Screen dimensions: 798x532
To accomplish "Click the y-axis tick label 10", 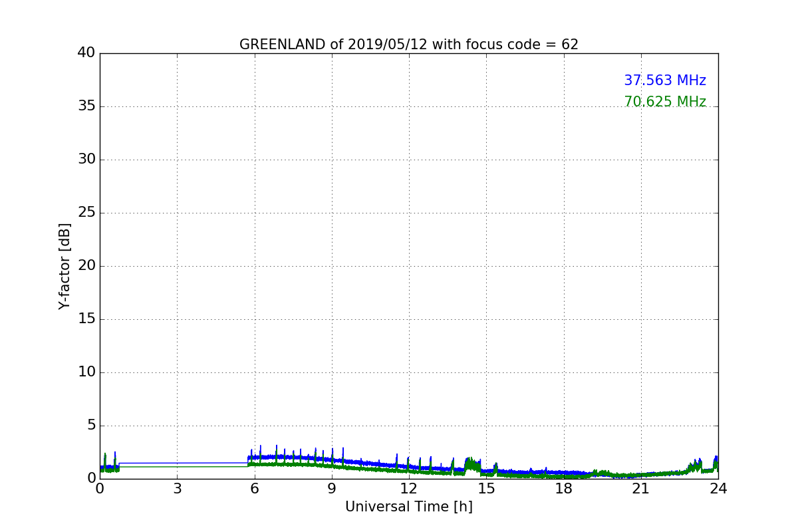I will point(86,372).
